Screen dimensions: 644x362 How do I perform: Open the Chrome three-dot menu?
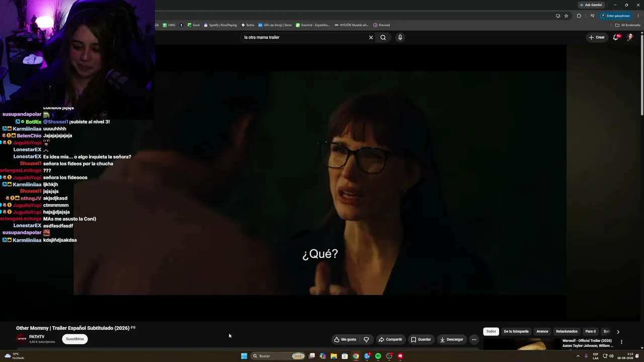638,16
